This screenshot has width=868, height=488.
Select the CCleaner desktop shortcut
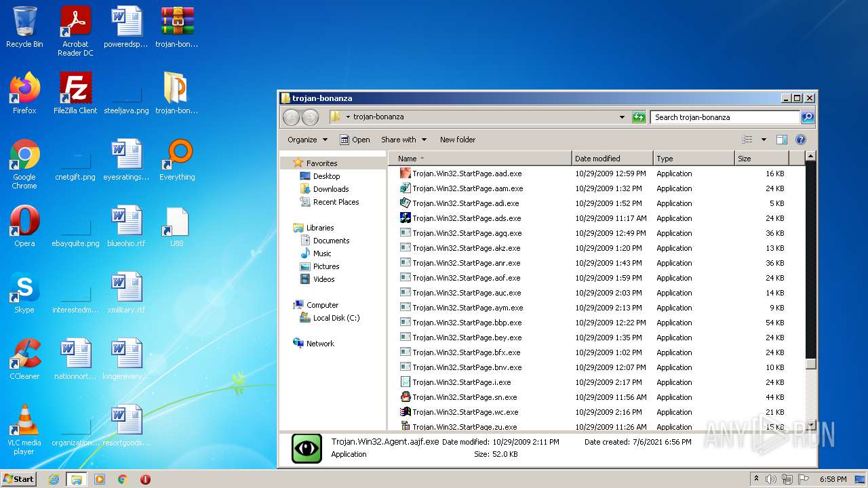[24, 359]
